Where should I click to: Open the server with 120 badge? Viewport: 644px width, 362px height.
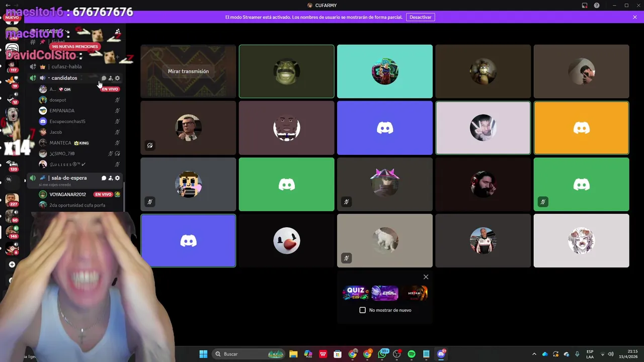coord(12,165)
